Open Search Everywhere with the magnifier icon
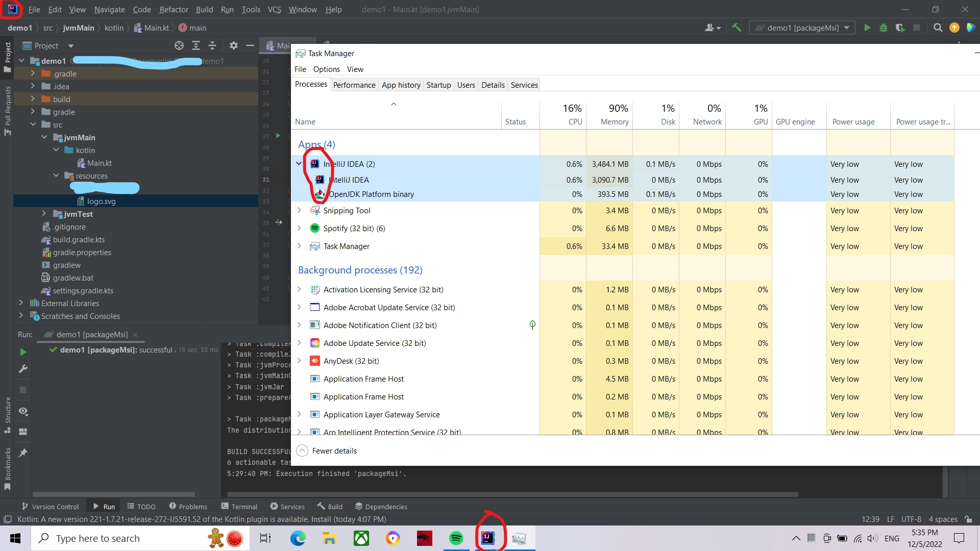The width and height of the screenshot is (980, 551). click(938, 28)
